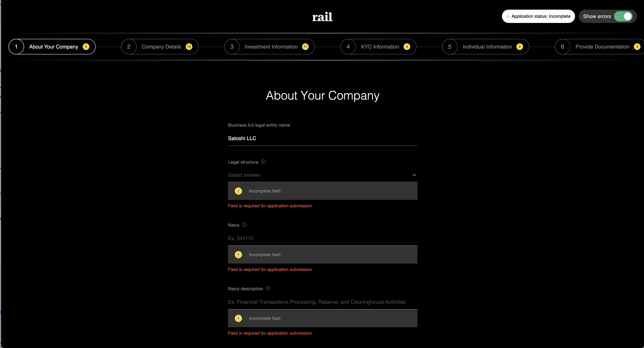Click the 16-error badge on Company Details
Image resolution: width=644 pixels, height=348 pixels.
[x=189, y=46]
